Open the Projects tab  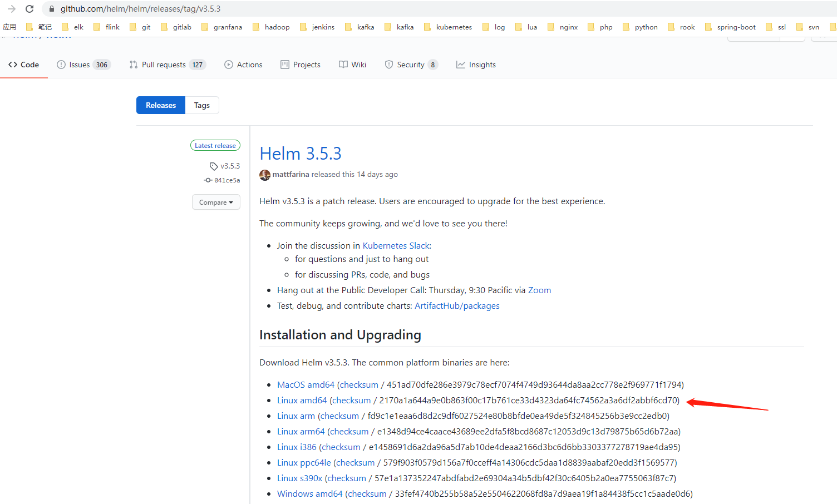coord(301,65)
